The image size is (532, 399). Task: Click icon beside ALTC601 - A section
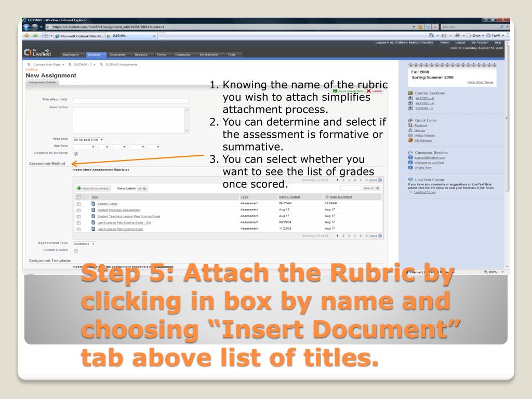[x=410, y=98]
